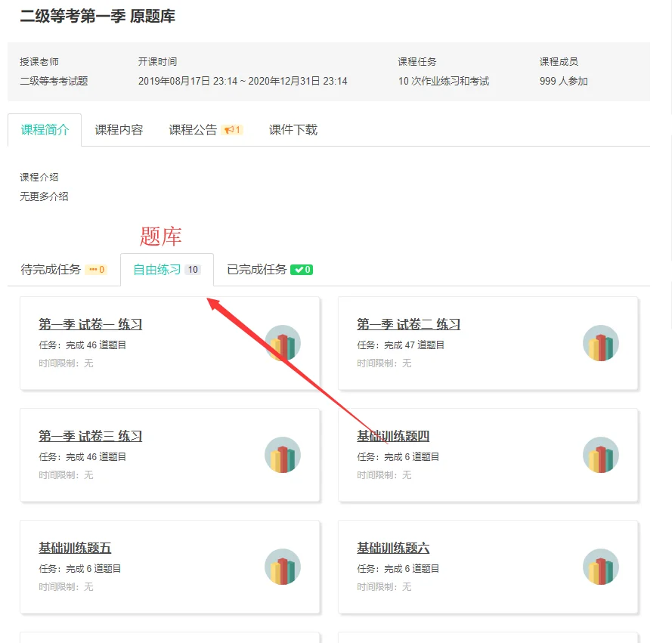Open the 第一季 试卷一 练习 link

[91, 324]
